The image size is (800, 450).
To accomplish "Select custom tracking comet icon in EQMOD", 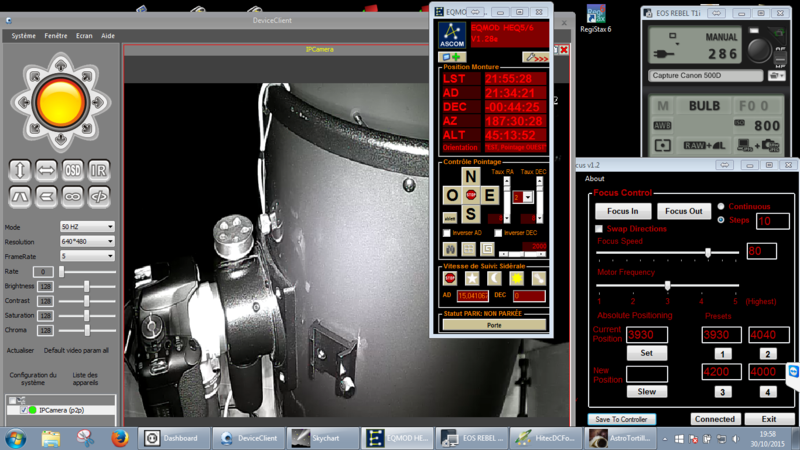I will click(x=538, y=278).
